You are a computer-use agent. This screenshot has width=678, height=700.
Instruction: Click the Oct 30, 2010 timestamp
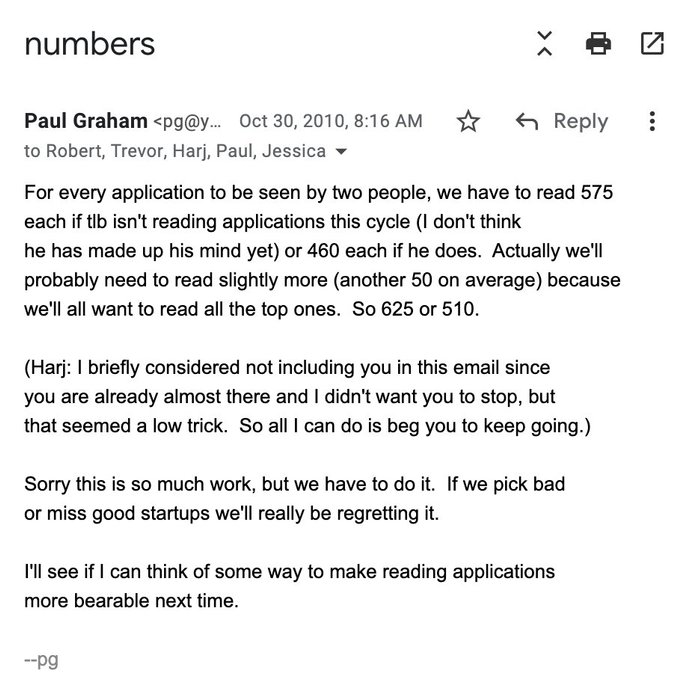click(331, 122)
